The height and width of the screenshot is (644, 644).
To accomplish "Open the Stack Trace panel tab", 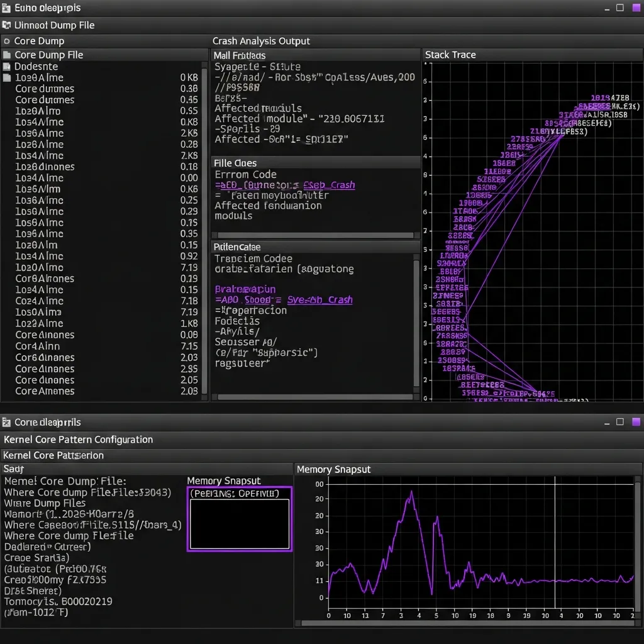I will point(451,55).
